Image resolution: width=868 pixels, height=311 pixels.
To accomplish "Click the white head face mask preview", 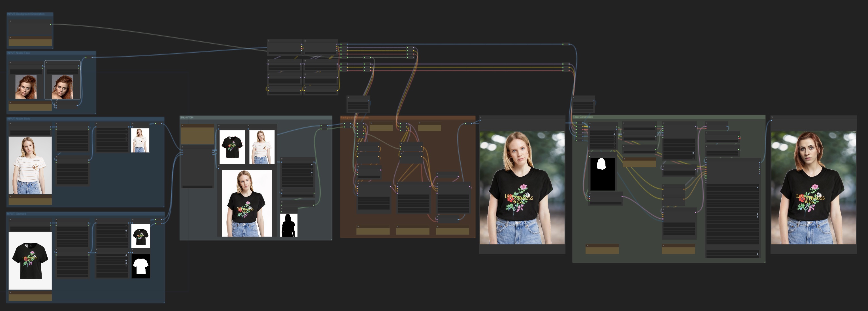I will [602, 174].
